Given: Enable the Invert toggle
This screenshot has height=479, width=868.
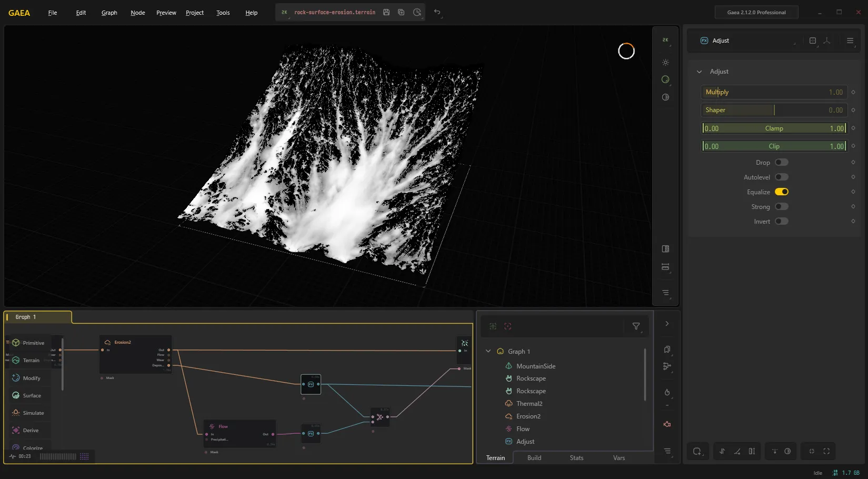Looking at the screenshot, I should [782, 222].
